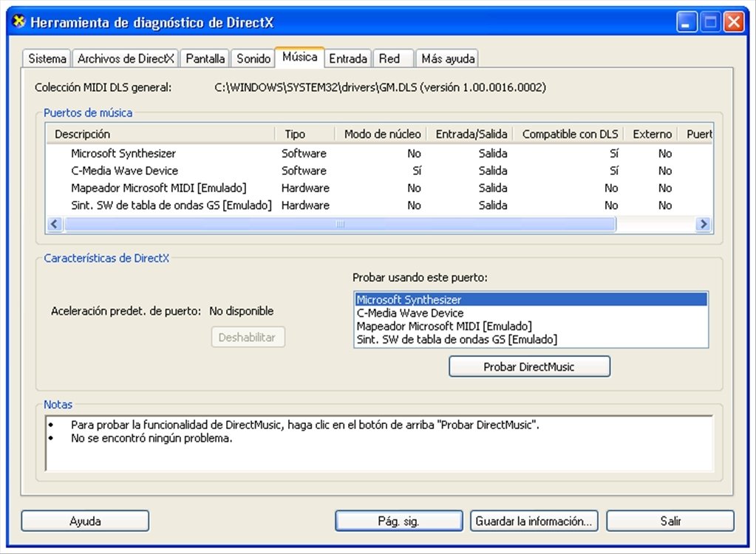Switch to the Sistema tab
This screenshot has height=554, width=756.
tap(47, 58)
